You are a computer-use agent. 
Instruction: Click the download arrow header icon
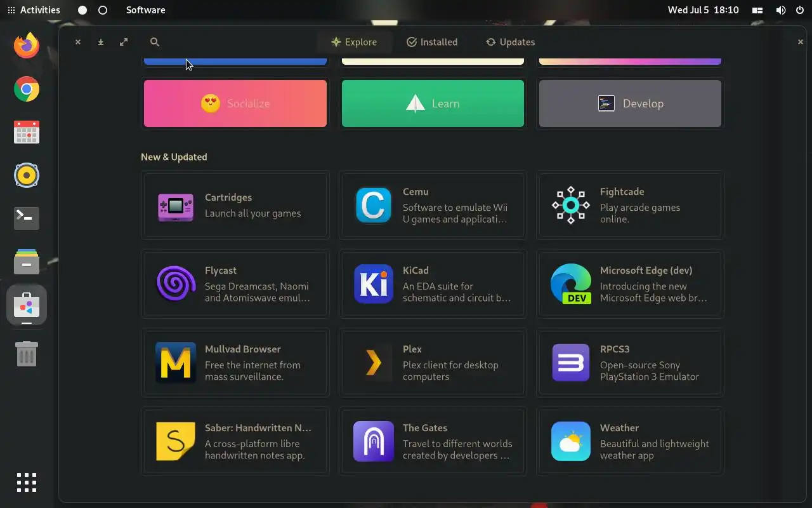click(x=100, y=42)
